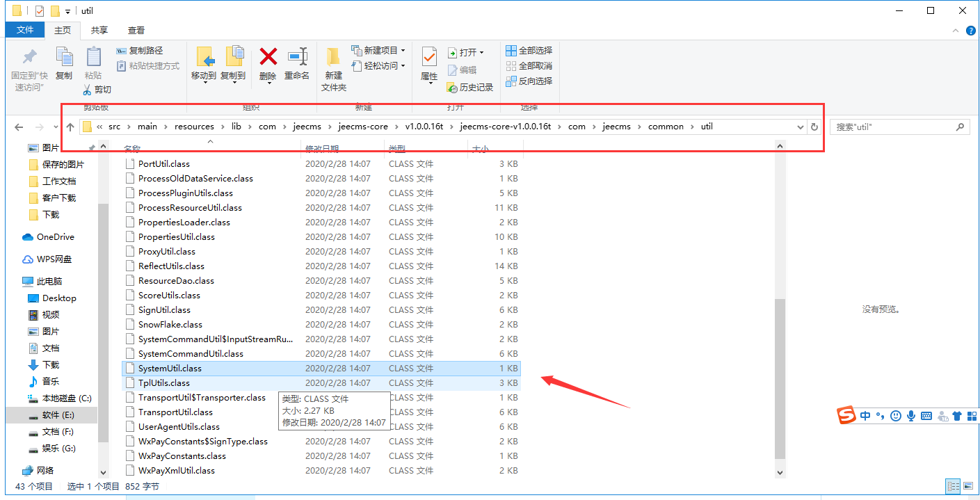Open the Share (共享) ribbon tab
The image size is (980, 500).
(x=99, y=30)
